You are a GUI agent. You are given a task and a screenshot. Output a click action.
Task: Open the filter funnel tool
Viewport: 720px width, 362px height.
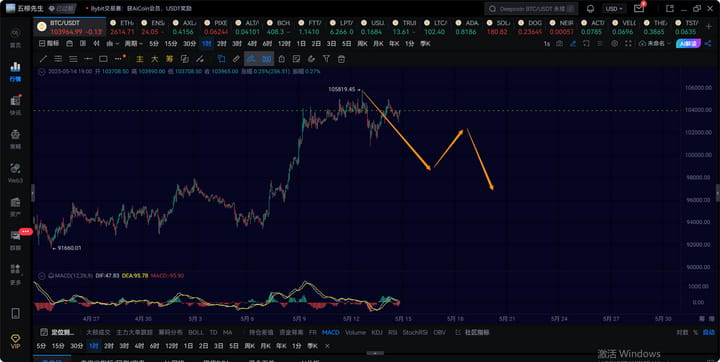(x=326, y=59)
